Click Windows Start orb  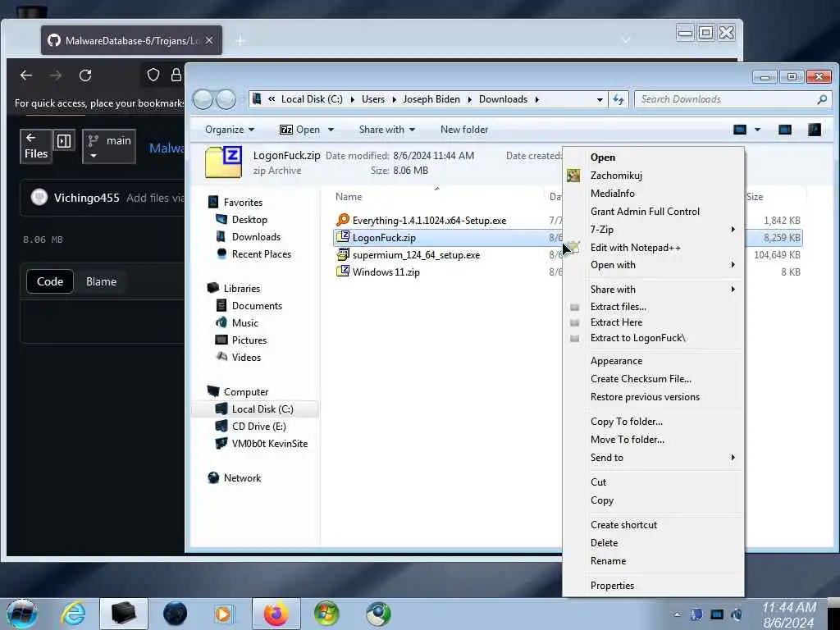pyautogui.click(x=22, y=614)
